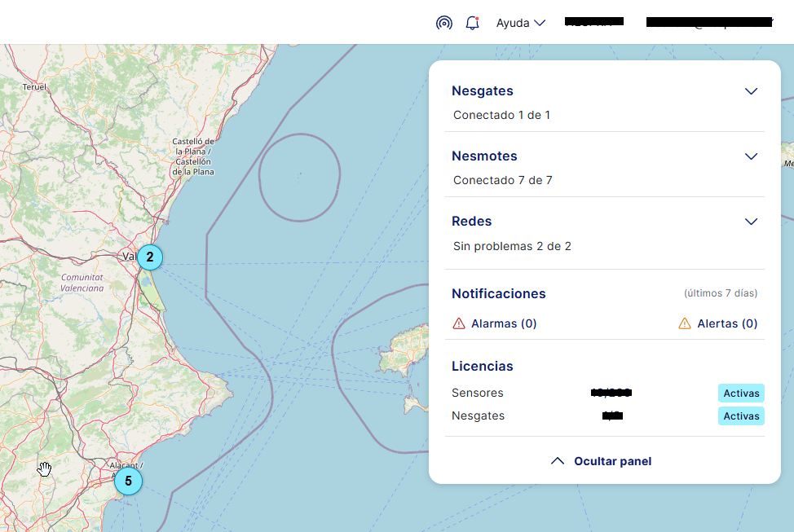Viewport: 794px width, 532px height.
Task: Open the Alertas (0) link
Action: coord(727,324)
